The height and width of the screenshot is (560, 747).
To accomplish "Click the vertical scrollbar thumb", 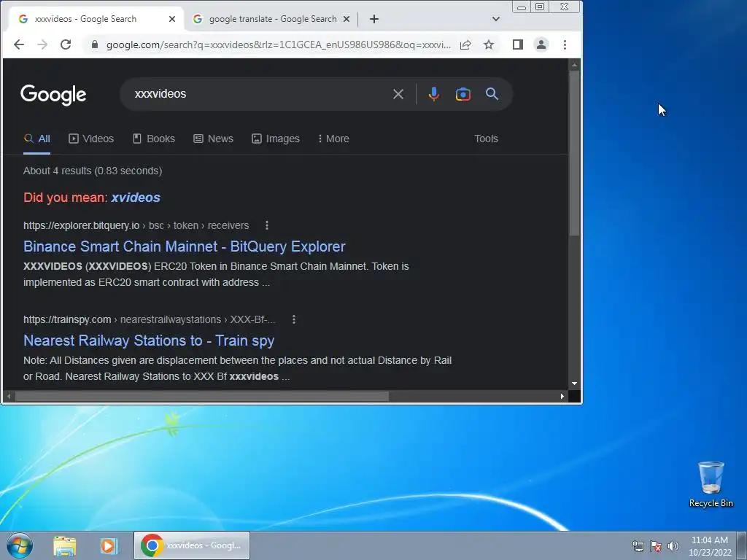I will [x=575, y=153].
